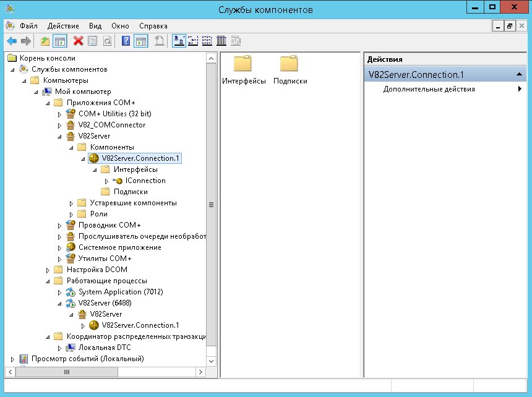Image resolution: width=532 pixels, height=397 pixels.
Task: Open the Действие menu
Action: click(x=63, y=26)
